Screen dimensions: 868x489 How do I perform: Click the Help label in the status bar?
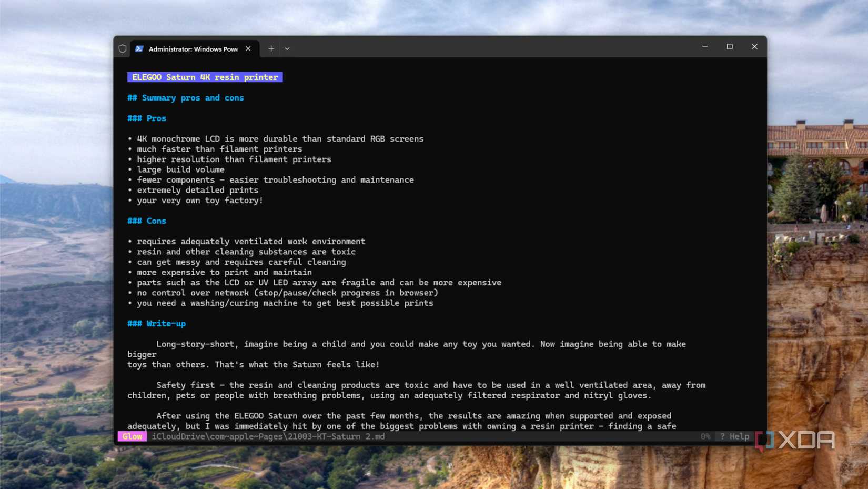739,436
